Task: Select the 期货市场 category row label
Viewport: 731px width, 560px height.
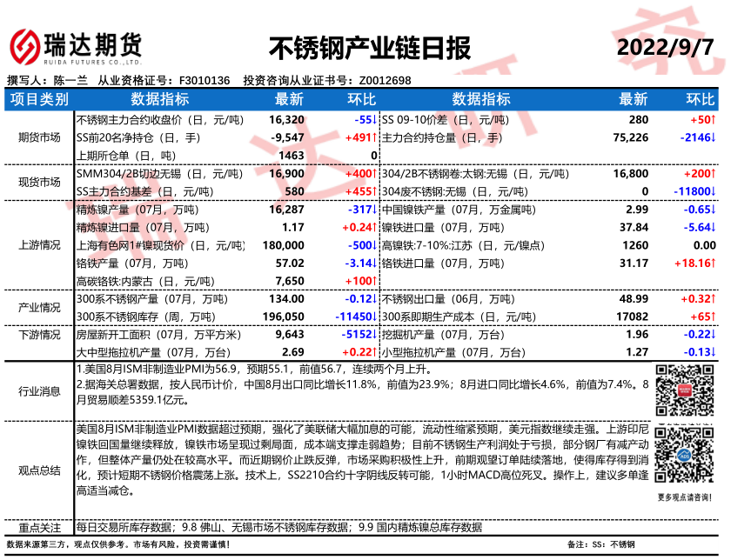Action: [38, 137]
